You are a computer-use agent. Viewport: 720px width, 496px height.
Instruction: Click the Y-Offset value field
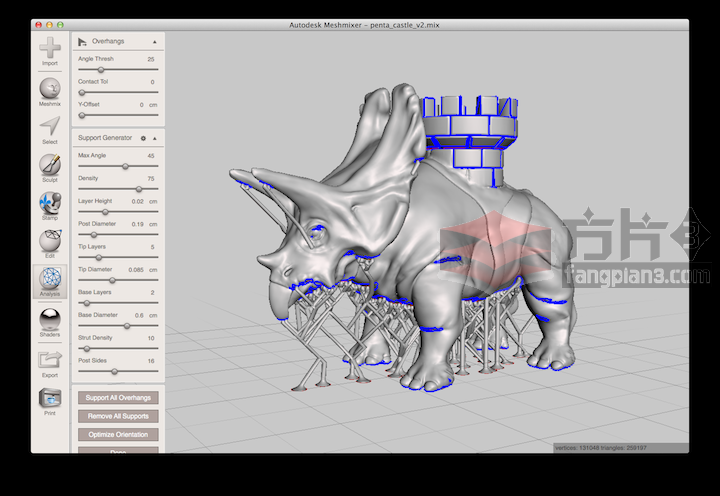pyautogui.click(x=141, y=105)
